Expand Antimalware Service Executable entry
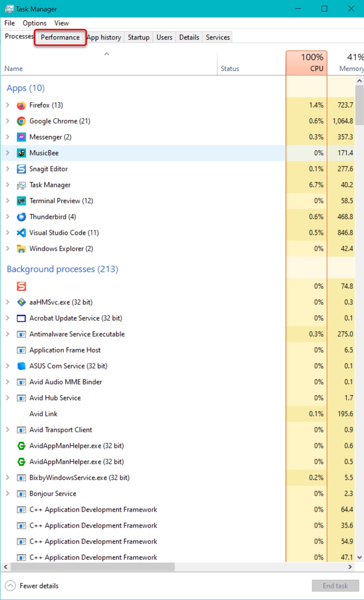 pos(8,334)
